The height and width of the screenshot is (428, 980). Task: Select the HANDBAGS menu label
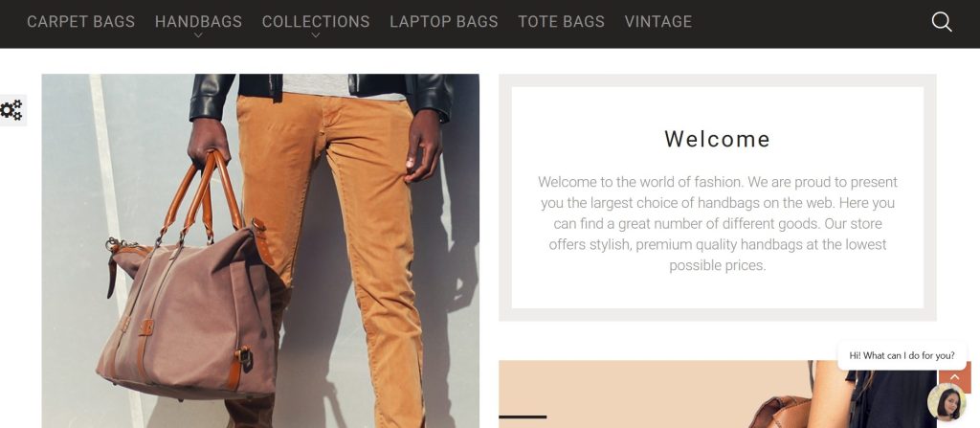pyautogui.click(x=198, y=22)
